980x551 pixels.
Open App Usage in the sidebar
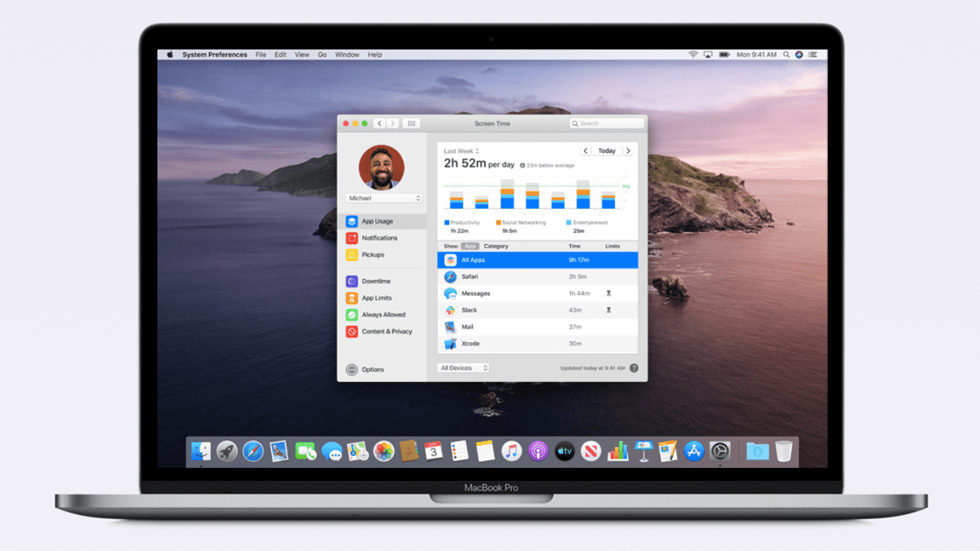click(x=377, y=221)
